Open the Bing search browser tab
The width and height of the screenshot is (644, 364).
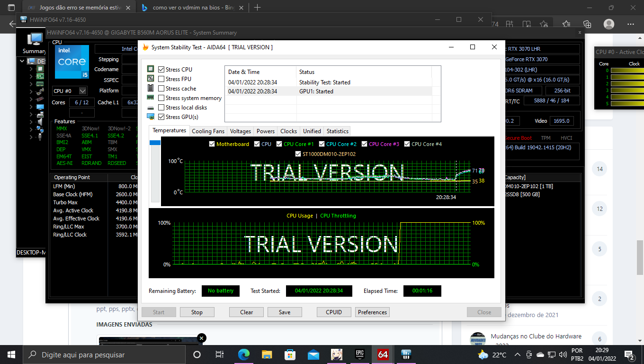[x=193, y=8]
